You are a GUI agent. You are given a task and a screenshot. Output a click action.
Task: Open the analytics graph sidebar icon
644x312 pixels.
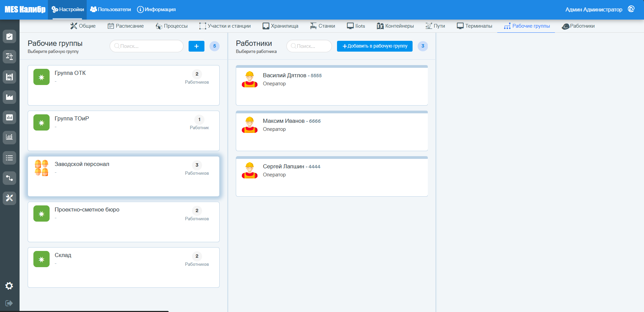pyautogui.click(x=9, y=137)
